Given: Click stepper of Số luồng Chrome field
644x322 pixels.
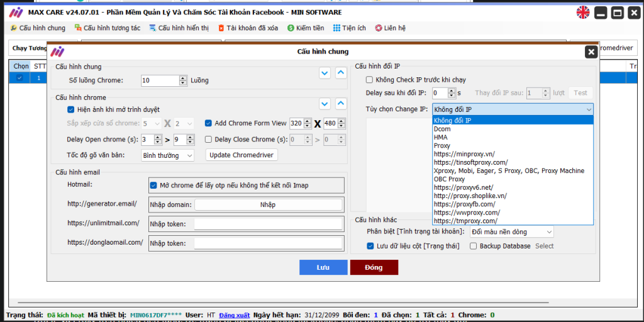Looking at the screenshot, I should (x=183, y=80).
